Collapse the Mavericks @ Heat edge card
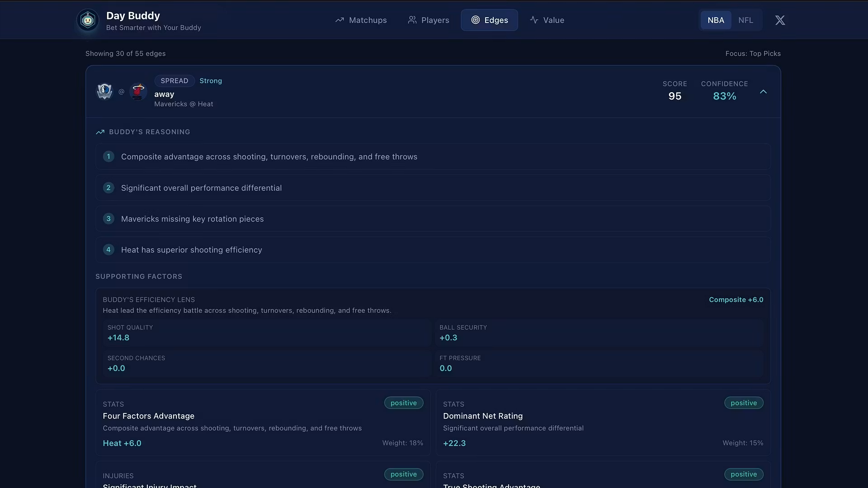Image resolution: width=868 pixels, height=488 pixels. [x=763, y=92]
